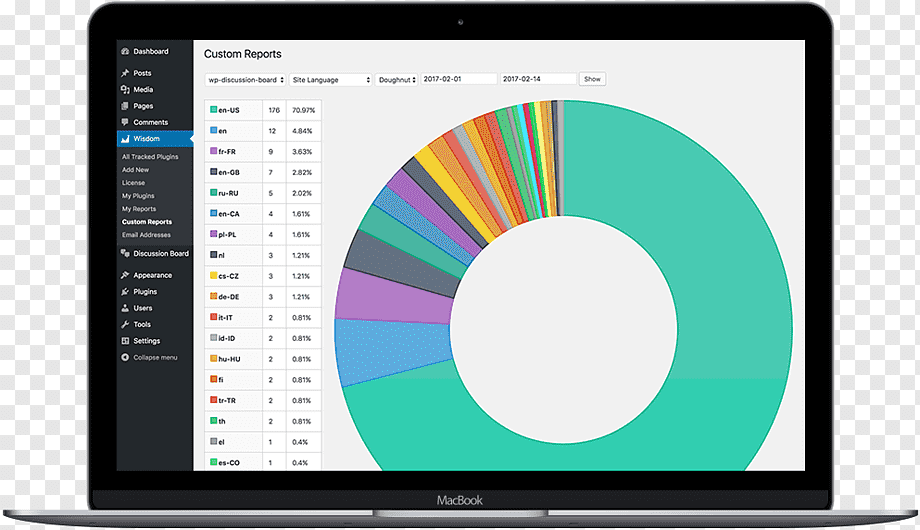Image resolution: width=920 pixels, height=530 pixels.
Task: Collapse the admin sidebar menu
Action: (x=149, y=357)
